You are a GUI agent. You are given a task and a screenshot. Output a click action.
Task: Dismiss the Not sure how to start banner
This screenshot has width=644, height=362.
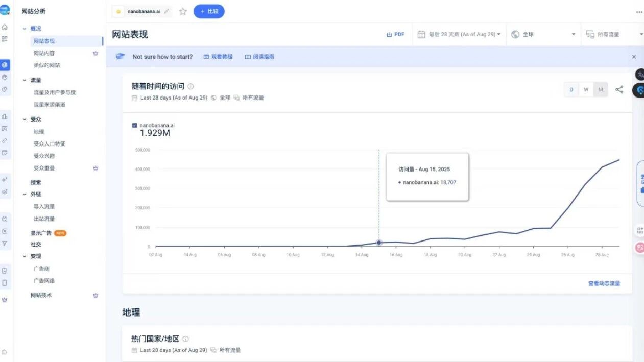pyautogui.click(x=634, y=57)
